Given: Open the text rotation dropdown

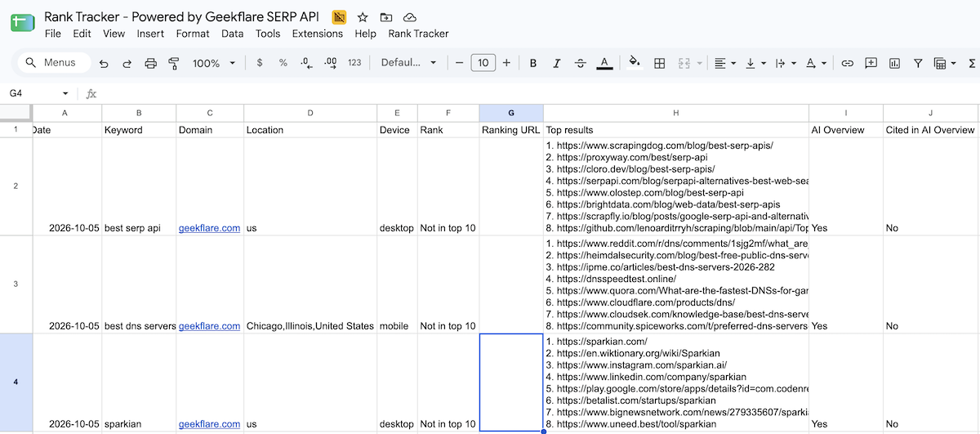Looking at the screenshot, I should pos(815,63).
